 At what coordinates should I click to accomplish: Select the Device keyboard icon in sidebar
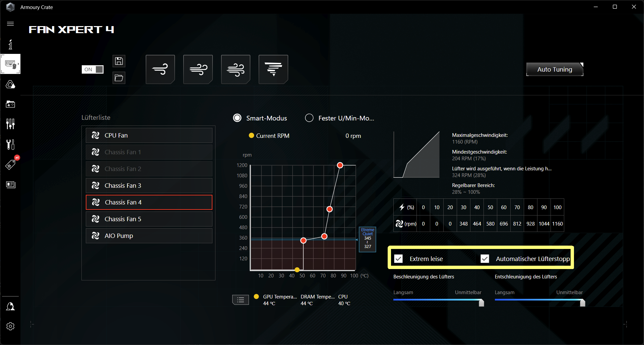(x=10, y=64)
